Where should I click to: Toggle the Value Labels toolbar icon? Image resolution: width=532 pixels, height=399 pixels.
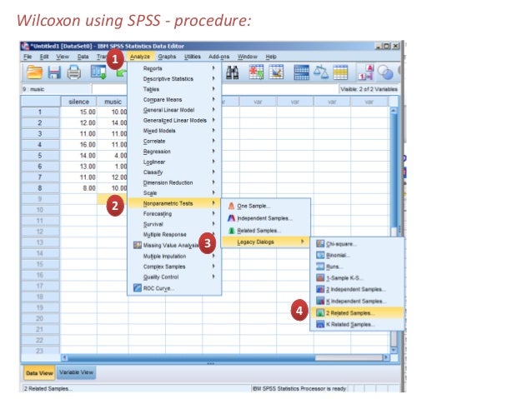point(366,72)
